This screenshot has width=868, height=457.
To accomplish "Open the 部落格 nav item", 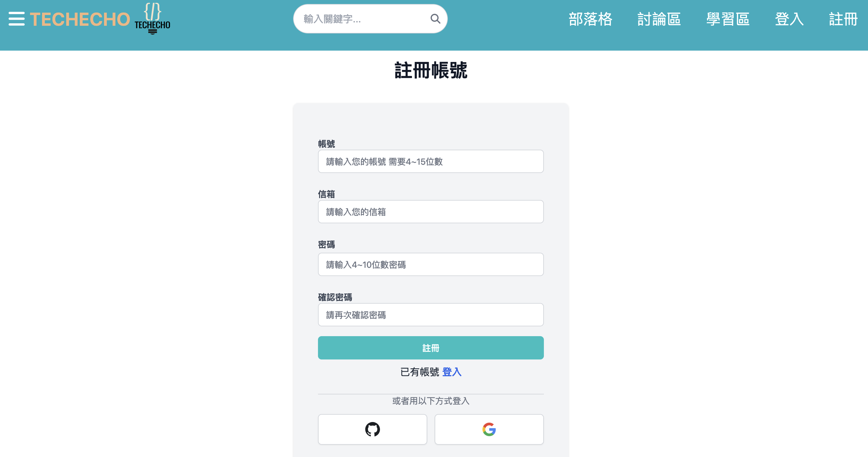I will click(590, 19).
